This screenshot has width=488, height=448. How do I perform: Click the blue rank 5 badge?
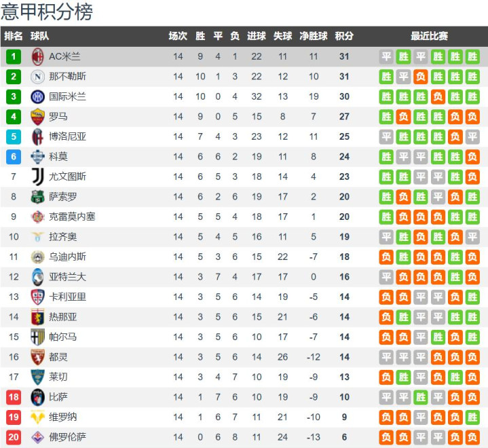(x=14, y=136)
